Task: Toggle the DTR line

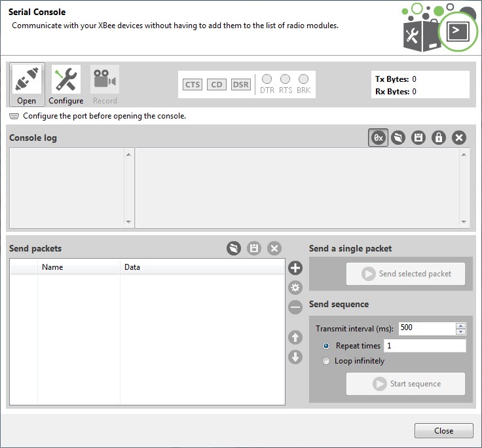Action: click(267, 79)
